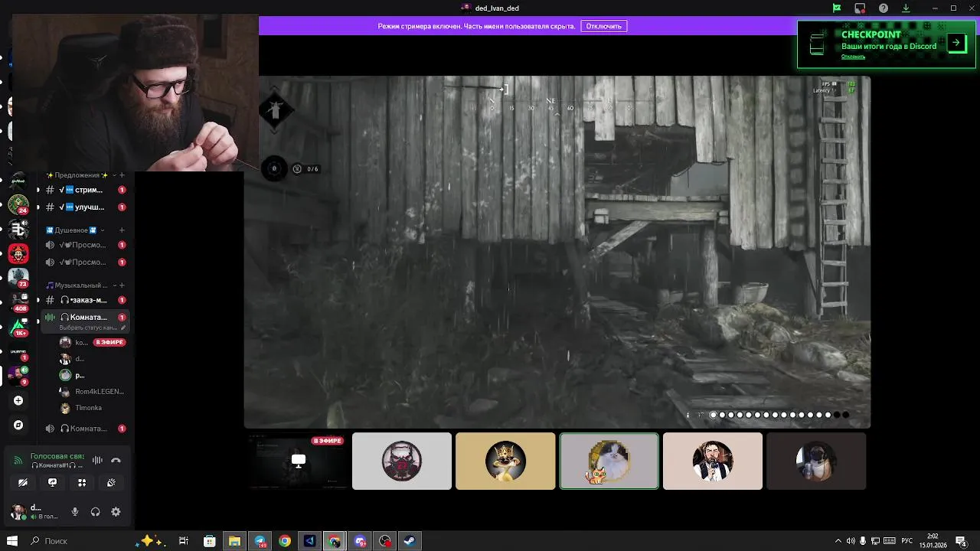Open Windows notification center

point(961,541)
